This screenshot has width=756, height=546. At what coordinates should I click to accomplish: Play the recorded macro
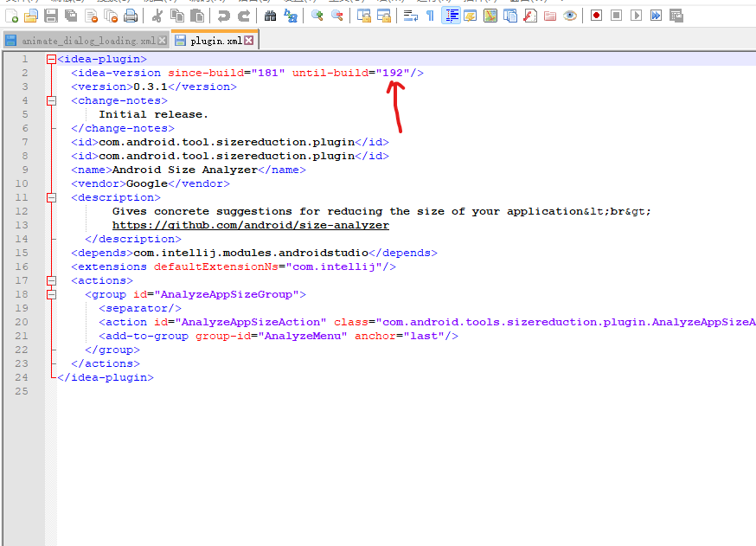click(637, 15)
